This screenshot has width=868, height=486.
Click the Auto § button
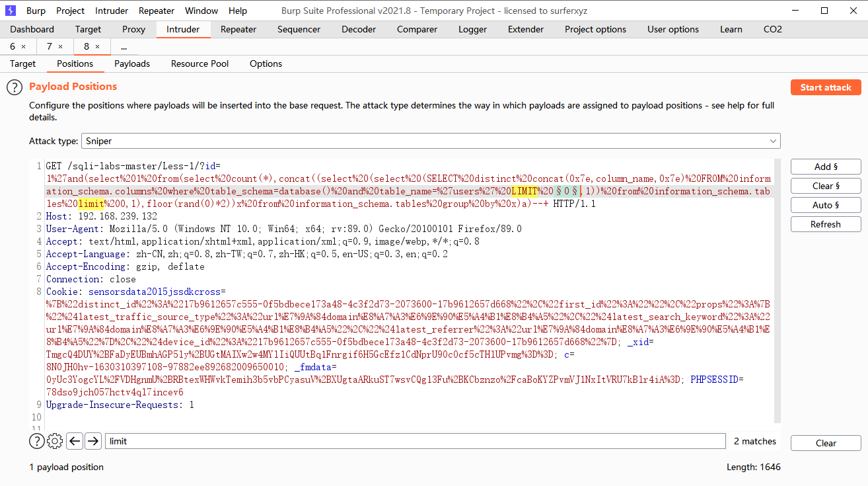[826, 205]
